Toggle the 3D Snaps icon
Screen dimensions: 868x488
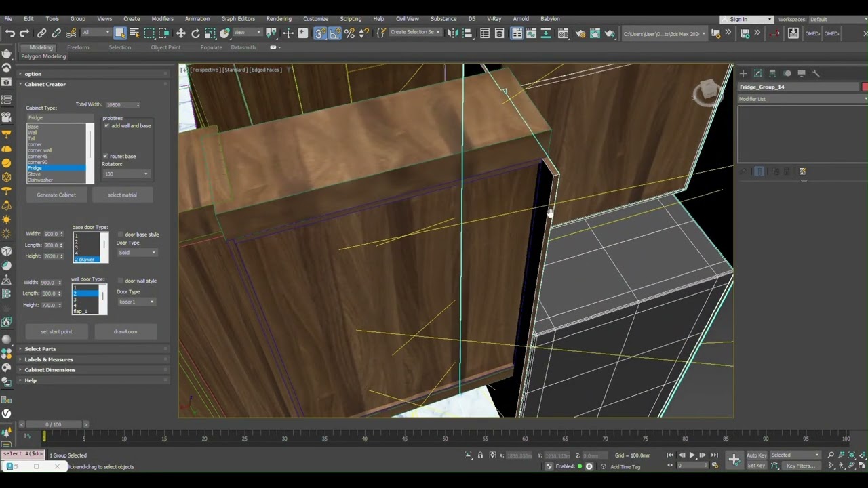coord(320,33)
